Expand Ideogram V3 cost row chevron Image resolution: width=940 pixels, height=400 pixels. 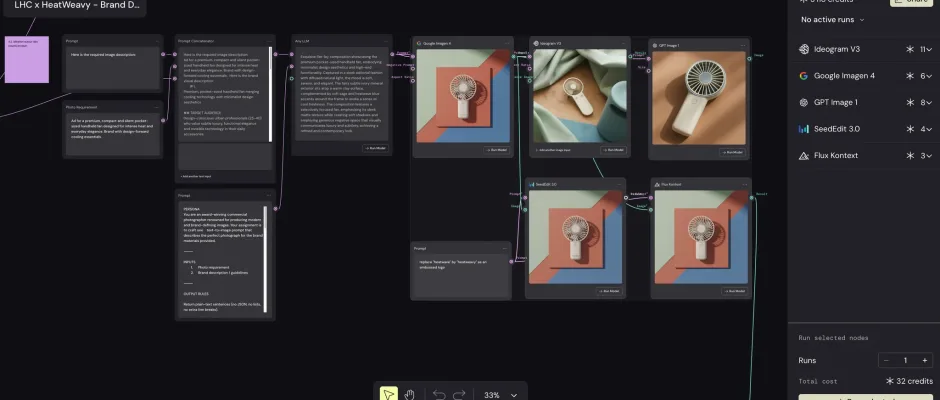pyautogui.click(x=930, y=50)
